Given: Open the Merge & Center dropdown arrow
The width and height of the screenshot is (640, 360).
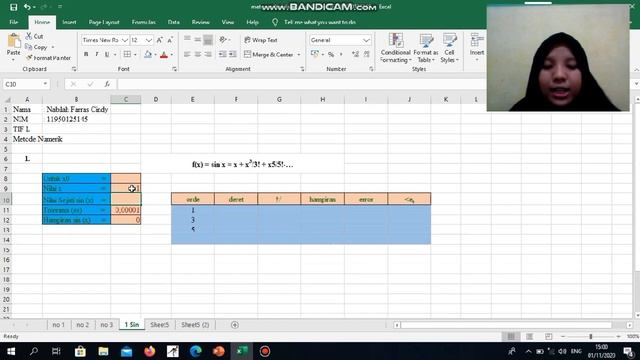Looking at the screenshot, I should click(299, 55).
